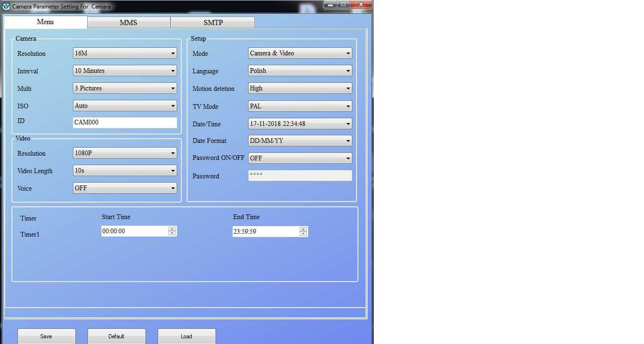Open the Date/Time picker dropdown
Screen dimensions: 644x344
tap(300, 124)
